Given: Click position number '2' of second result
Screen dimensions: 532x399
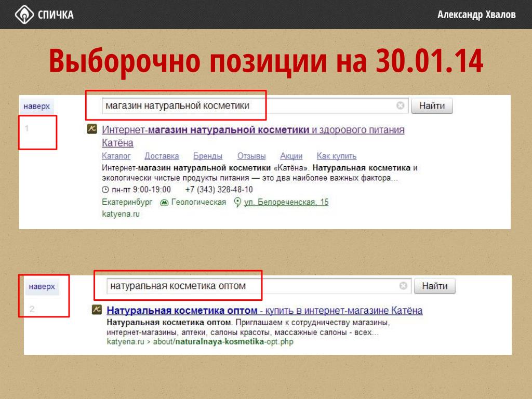Looking at the screenshot, I should tap(32, 309).
